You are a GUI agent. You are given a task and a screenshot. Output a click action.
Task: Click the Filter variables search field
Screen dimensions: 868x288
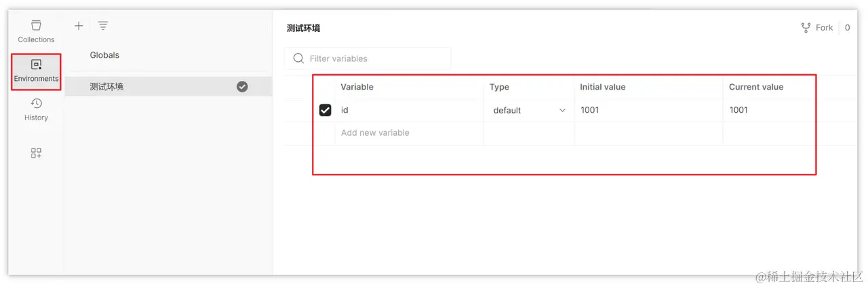coord(368,58)
